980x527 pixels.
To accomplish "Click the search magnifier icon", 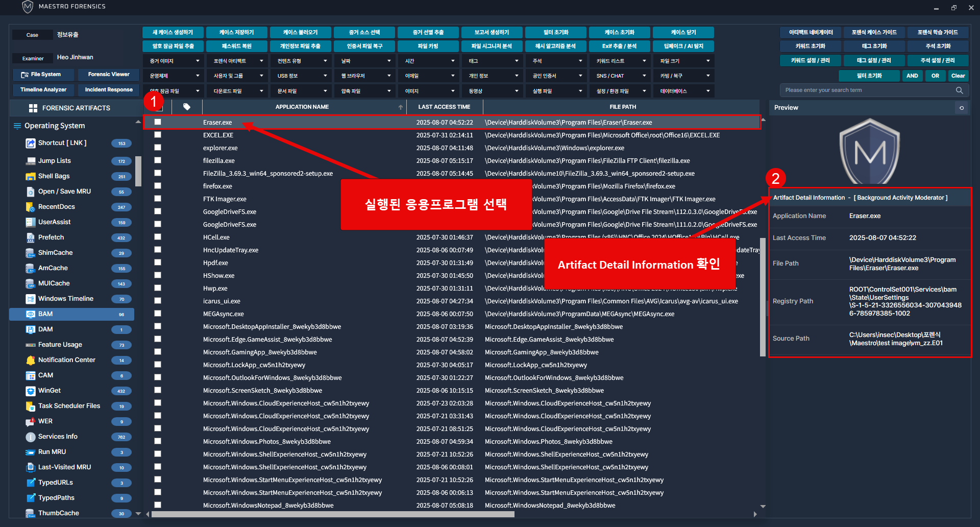I will tap(960, 90).
